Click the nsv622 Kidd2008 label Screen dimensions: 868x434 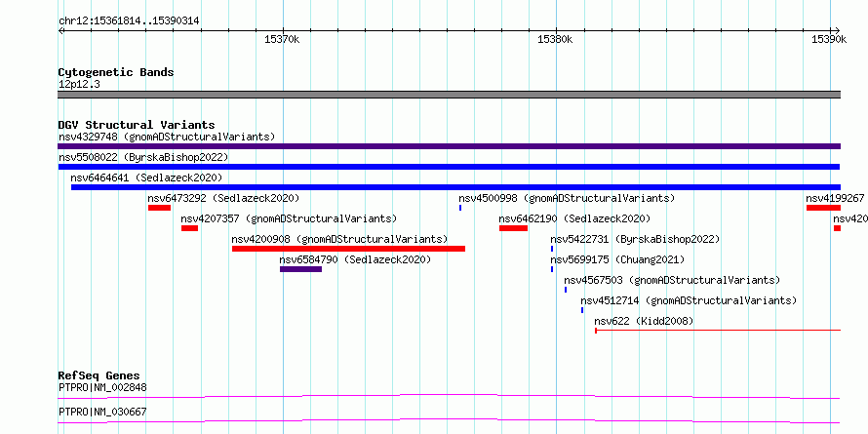(644, 321)
